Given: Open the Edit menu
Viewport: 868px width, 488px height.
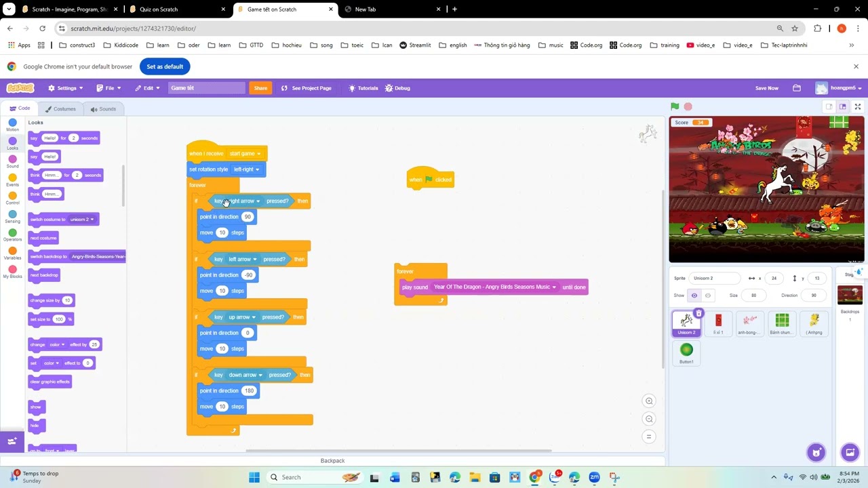Looking at the screenshot, I should [x=147, y=88].
